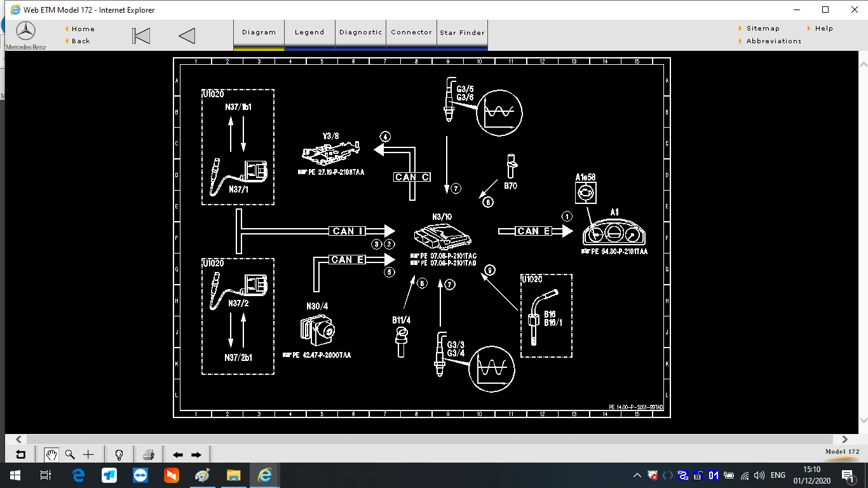Open TeamViewer from the taskbar
Viewport: 868px width, 488px height.
(140, 475)
